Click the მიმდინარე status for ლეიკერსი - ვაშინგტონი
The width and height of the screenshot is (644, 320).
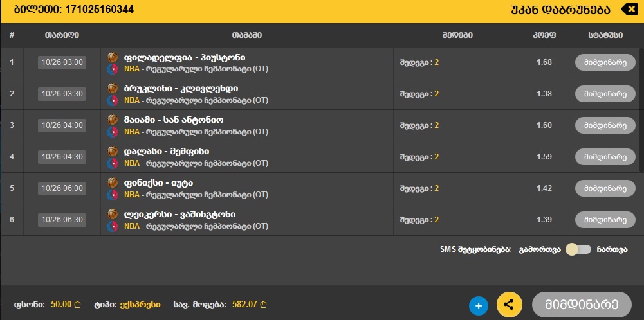(605, 220)
